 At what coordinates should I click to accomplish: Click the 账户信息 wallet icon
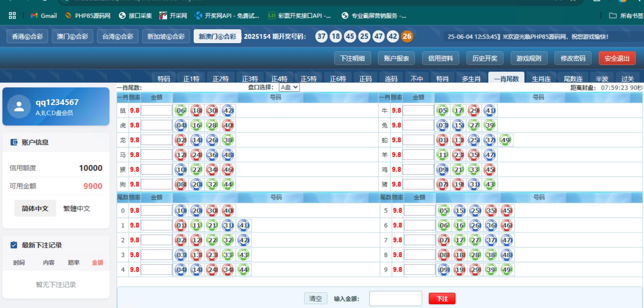[14, 142]
